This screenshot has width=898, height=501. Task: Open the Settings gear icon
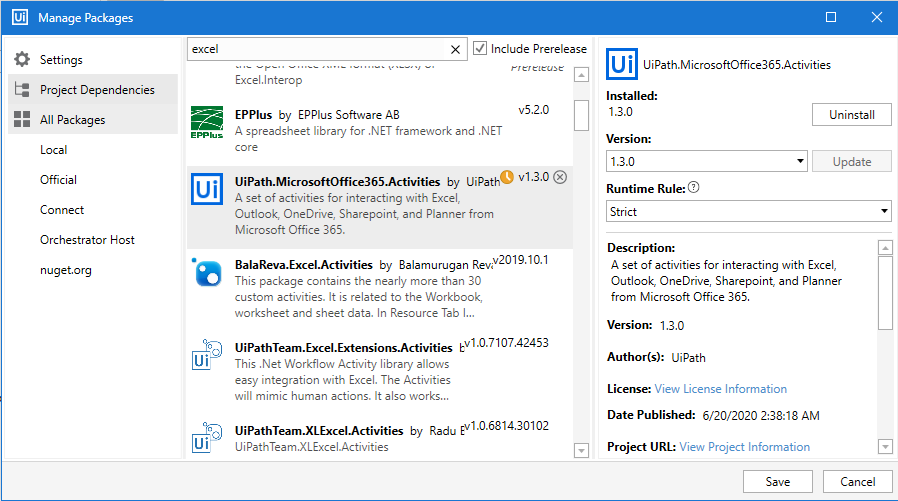pyautogui.click(x=22, y=59)
